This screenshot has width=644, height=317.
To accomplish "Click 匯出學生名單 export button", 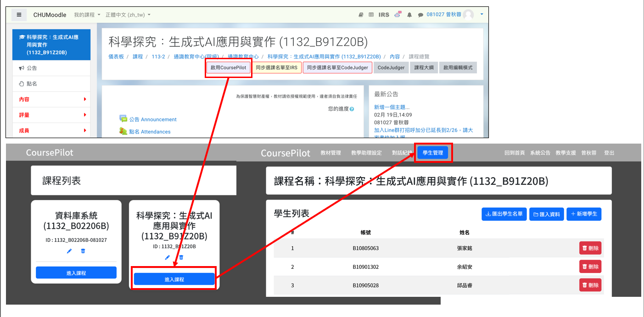I will pos(504,214).
